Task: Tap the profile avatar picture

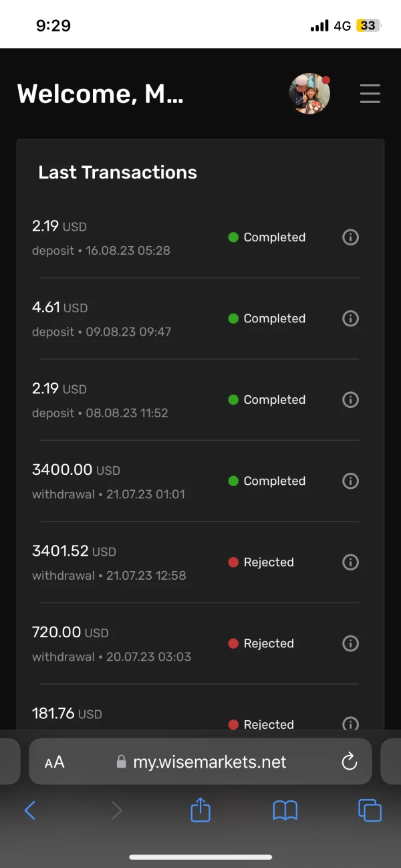Action: [x=309, y=94]
